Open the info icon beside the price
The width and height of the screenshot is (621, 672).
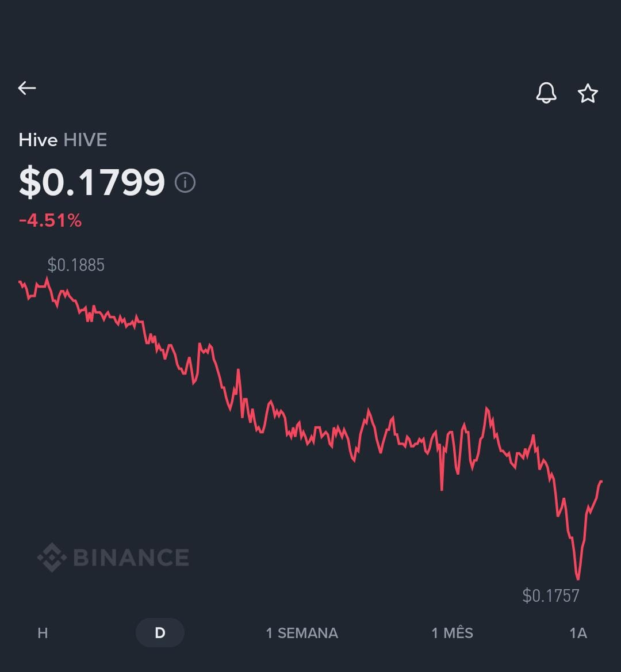pyautogui.click(x=185, y=183)
